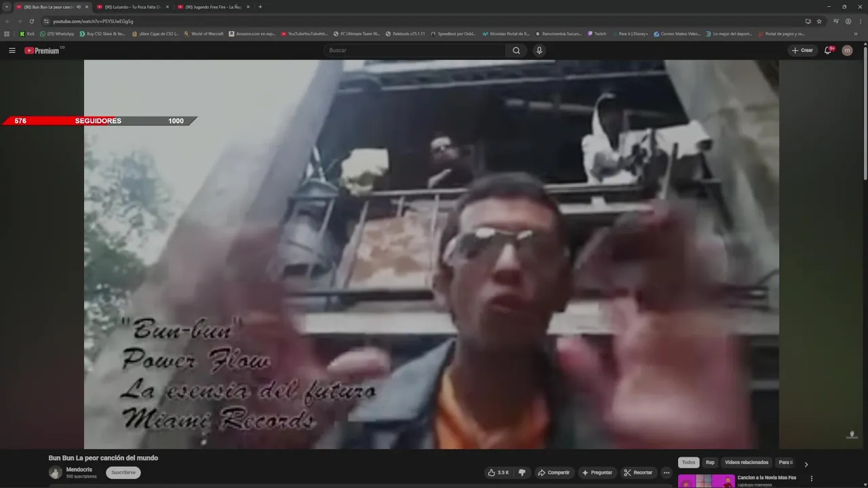Go forward in browser history
The image size is (868, 488).
coord(19,21)
